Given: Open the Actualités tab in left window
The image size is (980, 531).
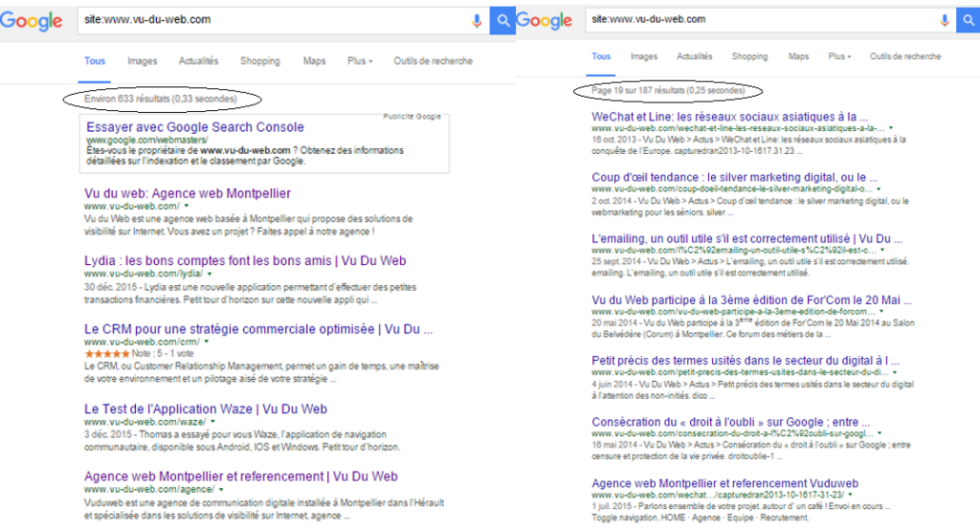Looking at the screenshot, I should [198, 61].
